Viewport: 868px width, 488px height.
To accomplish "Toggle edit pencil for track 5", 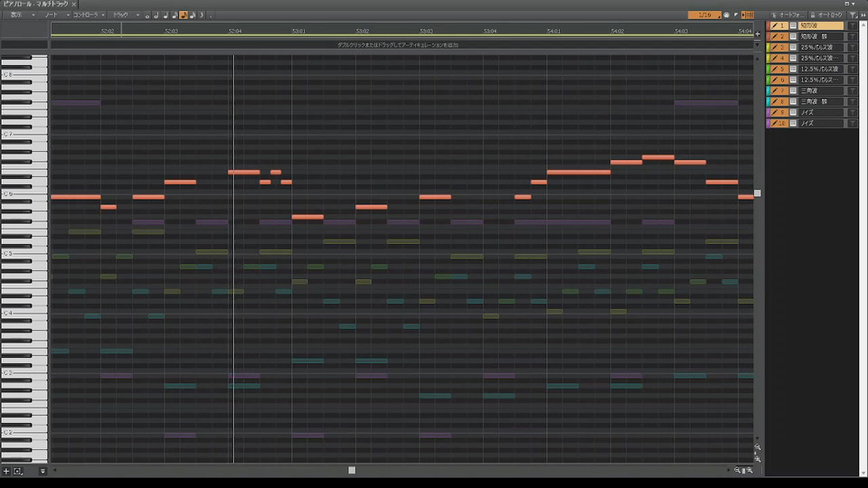I will [775, 70].
